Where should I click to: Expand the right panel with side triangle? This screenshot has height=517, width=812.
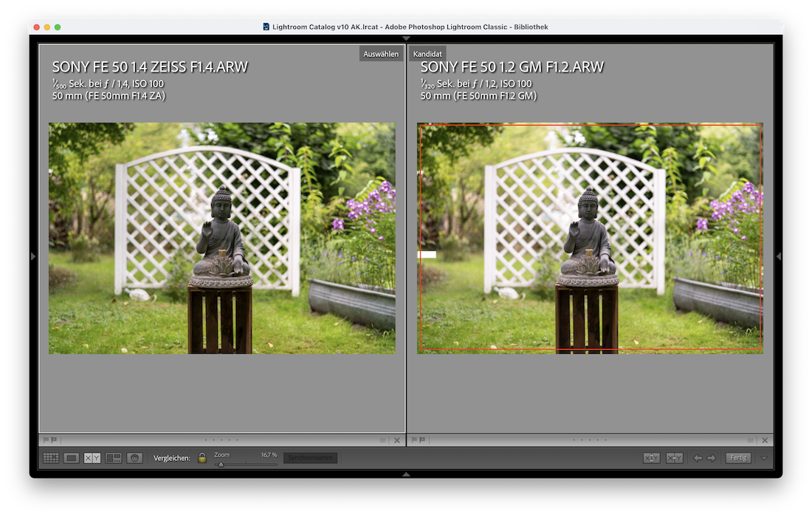tap(780, 256)
